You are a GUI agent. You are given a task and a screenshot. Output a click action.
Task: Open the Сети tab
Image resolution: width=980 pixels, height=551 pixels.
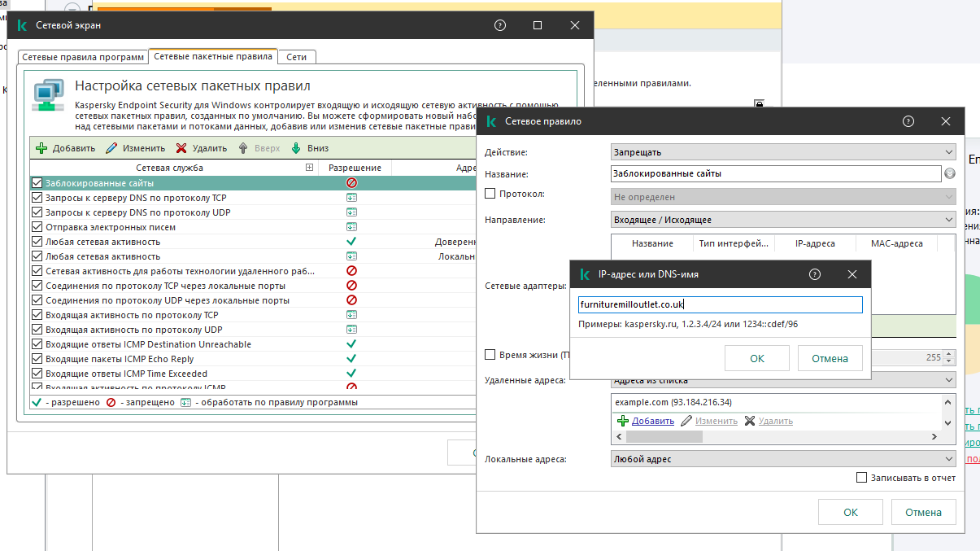tap(297, 57)
